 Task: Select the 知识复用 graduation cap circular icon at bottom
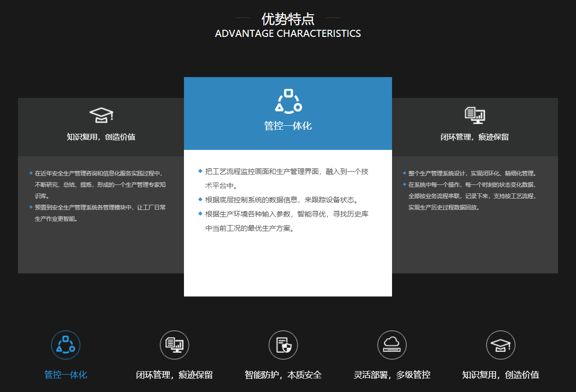tap(501, 345)
